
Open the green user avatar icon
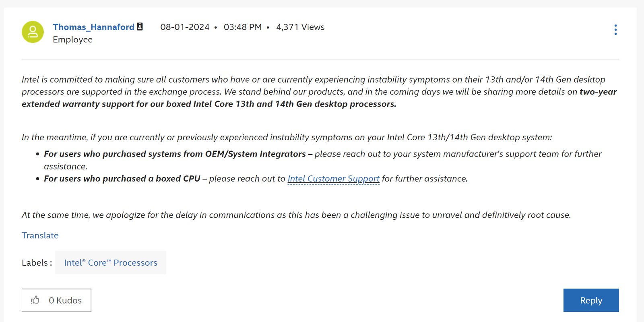[x=33, y=32]
